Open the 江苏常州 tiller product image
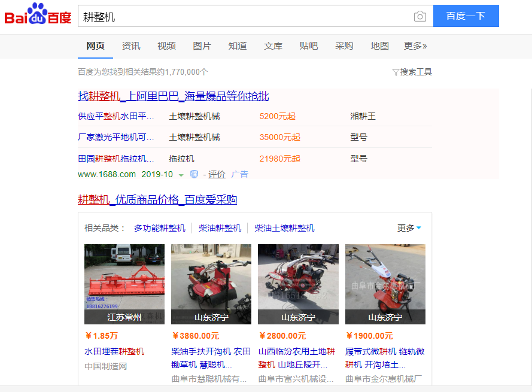532x392 pixels. tap(124, 284)
